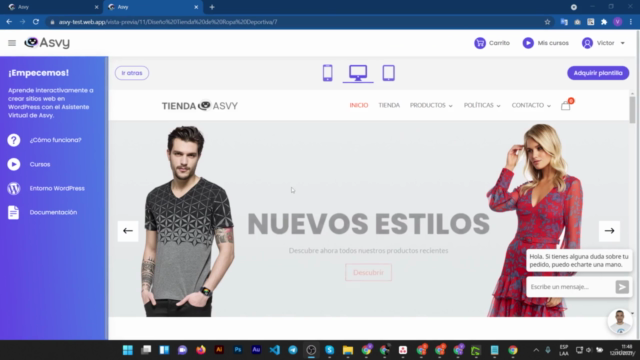Bookmark this page with the star icon
The width and height of the screenshot is (640, 360).
click(547, 22)
